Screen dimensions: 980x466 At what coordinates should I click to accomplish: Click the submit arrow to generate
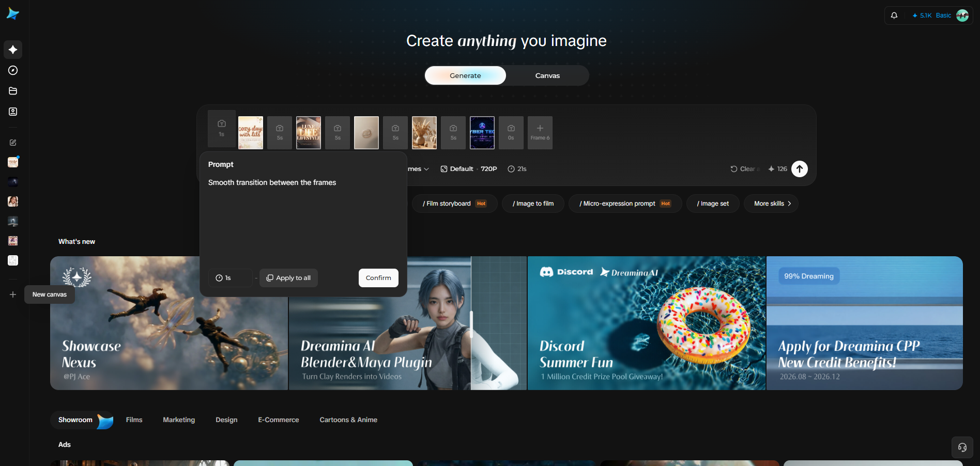[800, 169]
